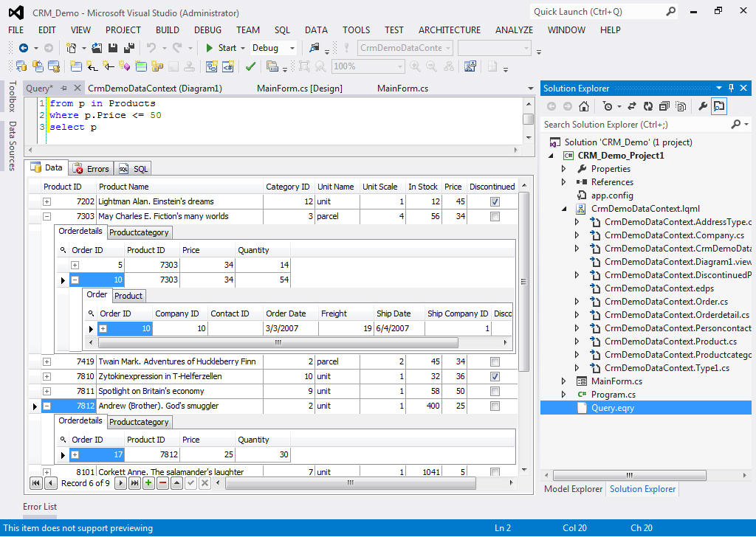Expand order detail row with Order ID 5
This screenshot has width=756, height=537.
(75, 266)
